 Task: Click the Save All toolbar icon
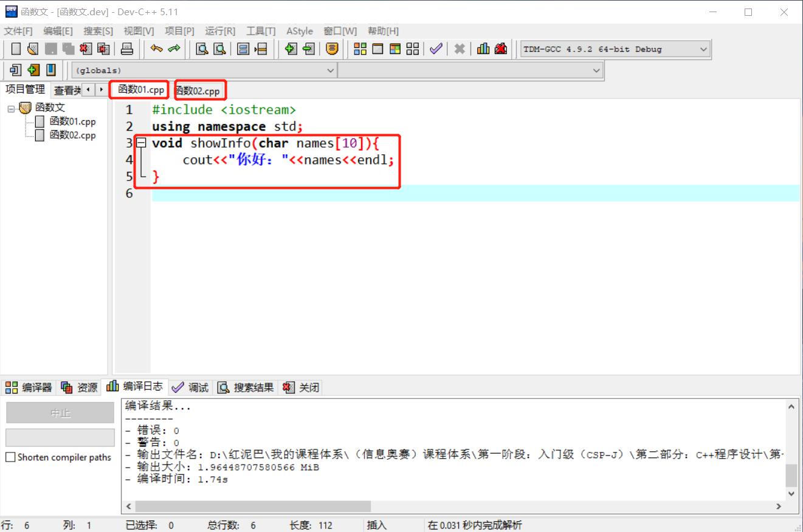click(68, 49)
